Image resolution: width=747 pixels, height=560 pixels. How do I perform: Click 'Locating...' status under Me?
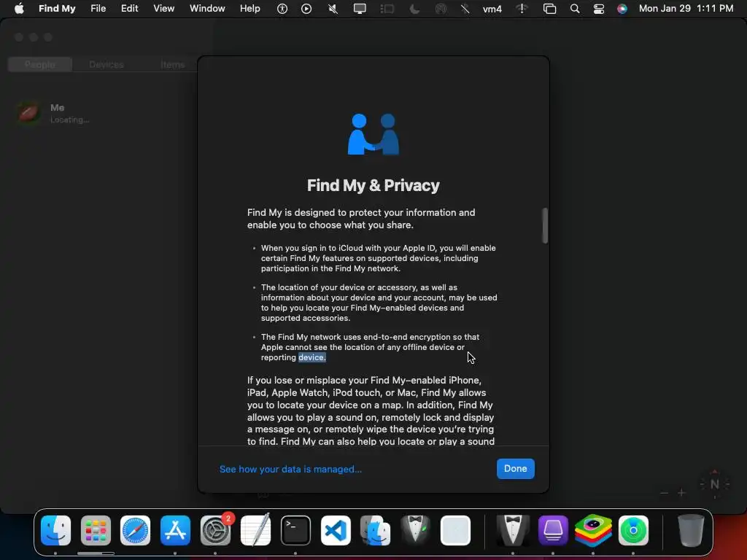tap(69, 120)
